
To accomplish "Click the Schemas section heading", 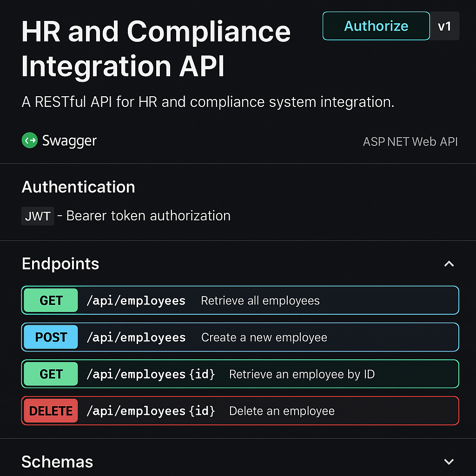I will (57, 462).
